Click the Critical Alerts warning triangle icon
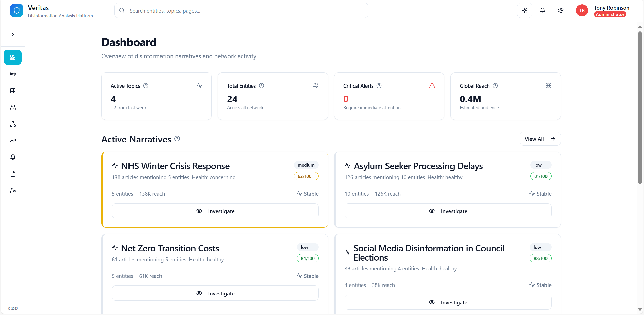Image resolution: width=644 pixels, height=315 pixels. coord(432,86)
